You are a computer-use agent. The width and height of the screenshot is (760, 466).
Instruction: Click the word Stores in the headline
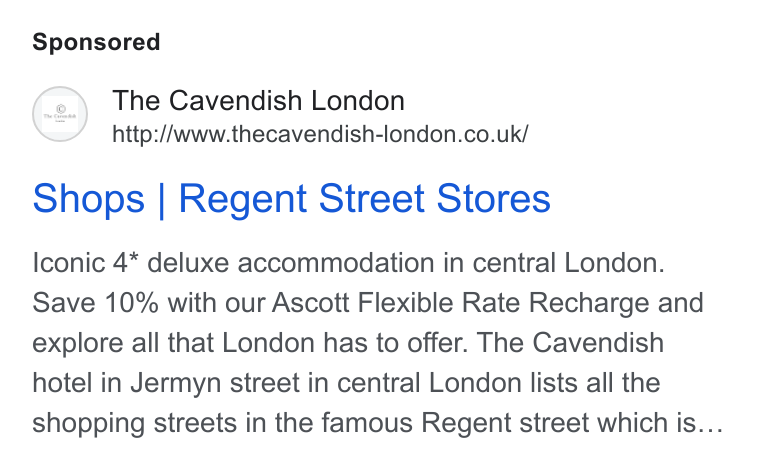click(493, 199)
